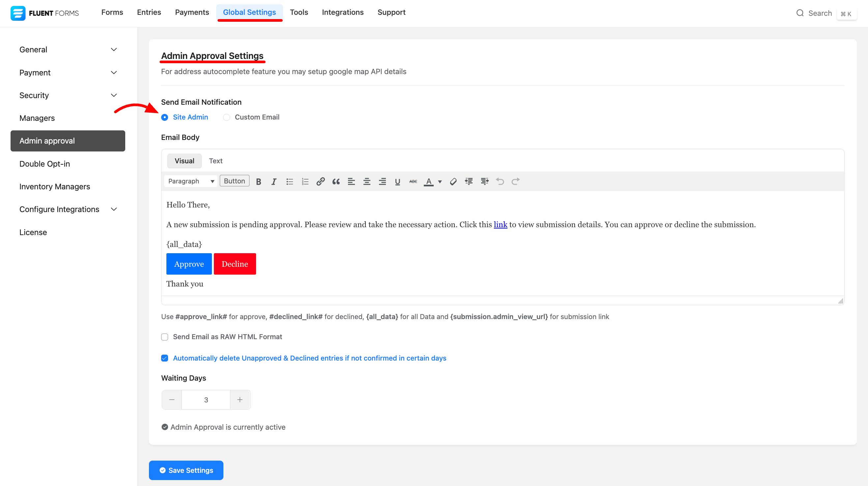Enable Send Email as RAW HTML Format
This screenshot has height=486, width=868.
[x=164, y=337]
